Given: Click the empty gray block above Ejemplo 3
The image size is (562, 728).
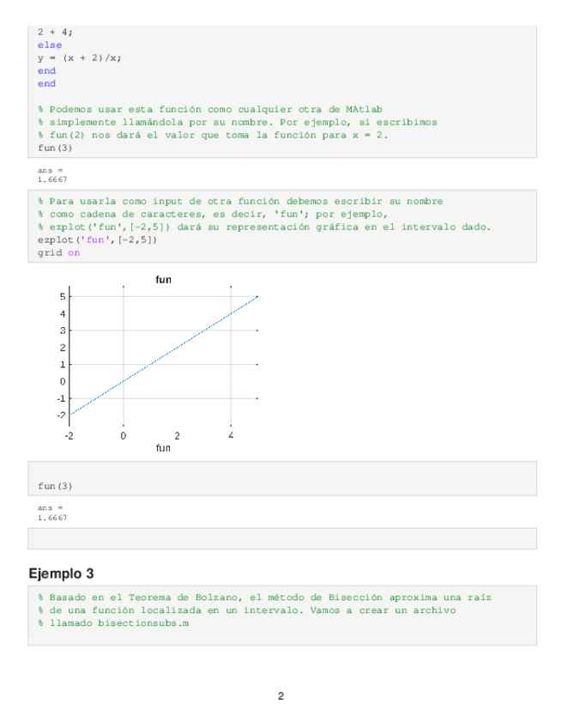Looking at the screenshot, I should pos(282,538).
